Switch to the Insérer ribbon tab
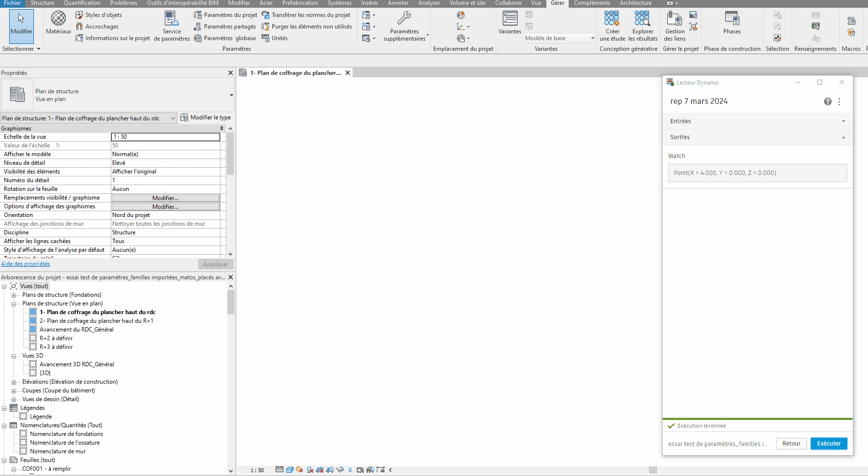Screen dimensions: 868x476 click(369, 3)
